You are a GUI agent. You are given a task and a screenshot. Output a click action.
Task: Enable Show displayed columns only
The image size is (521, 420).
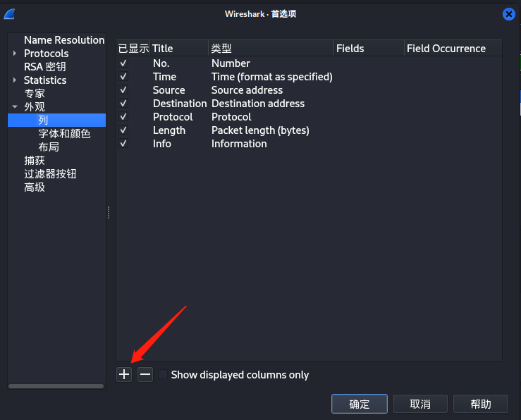[x=163, y=374]
